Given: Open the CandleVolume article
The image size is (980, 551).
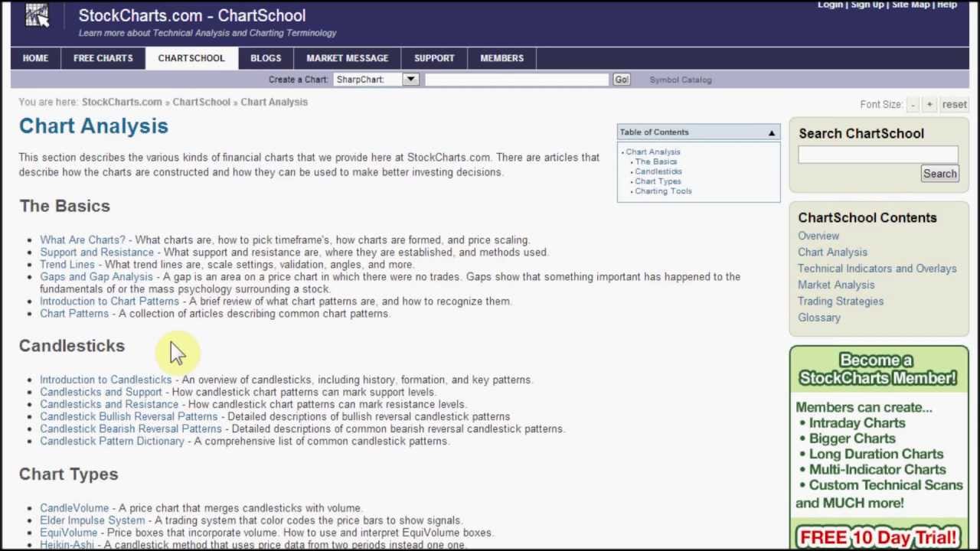Looking at the screenshot, I should (74, 508).
